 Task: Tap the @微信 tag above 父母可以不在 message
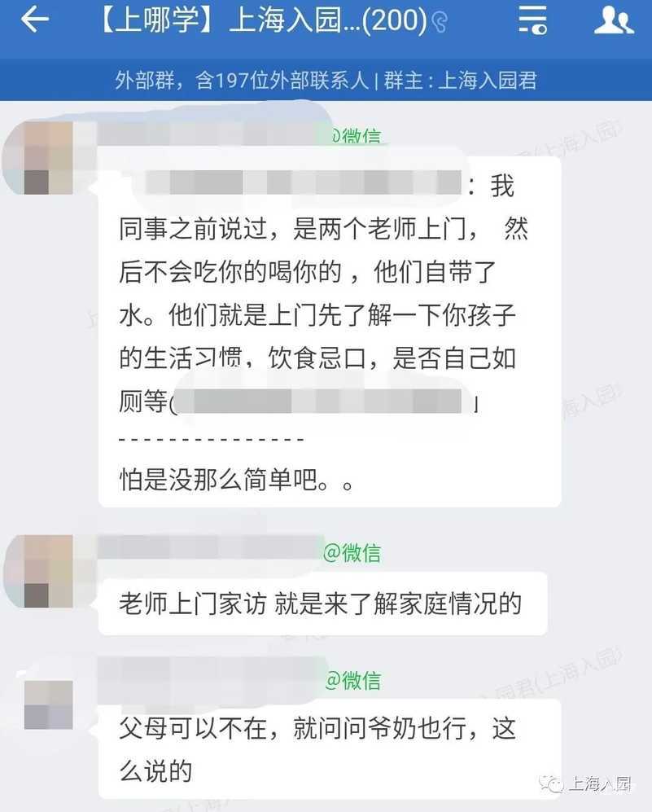point(353,680)
